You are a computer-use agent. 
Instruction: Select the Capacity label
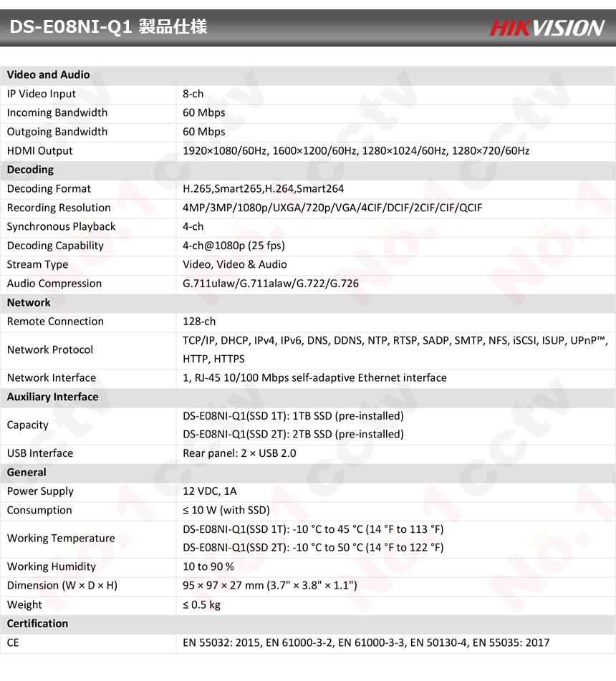[27, 425]
